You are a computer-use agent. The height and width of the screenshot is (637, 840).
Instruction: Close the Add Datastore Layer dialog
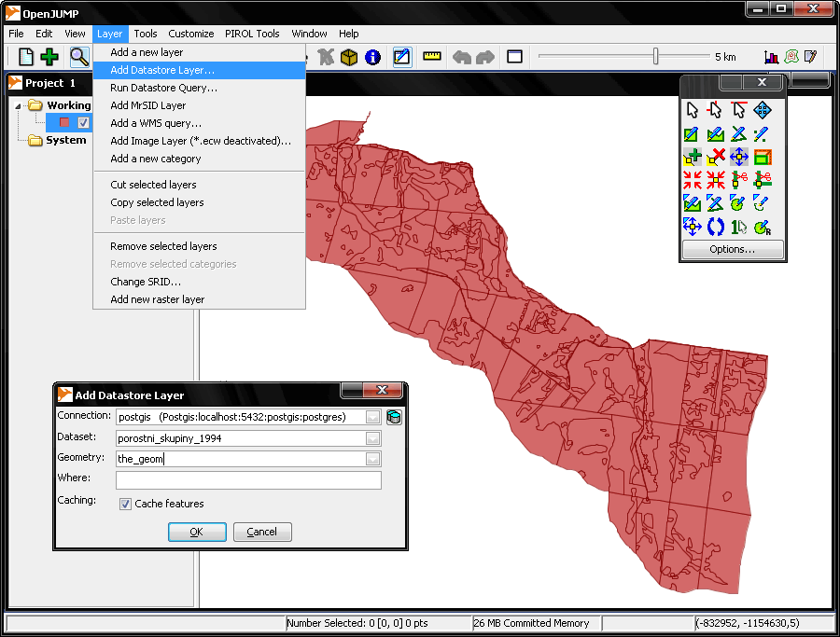click(x=382, y=390)
